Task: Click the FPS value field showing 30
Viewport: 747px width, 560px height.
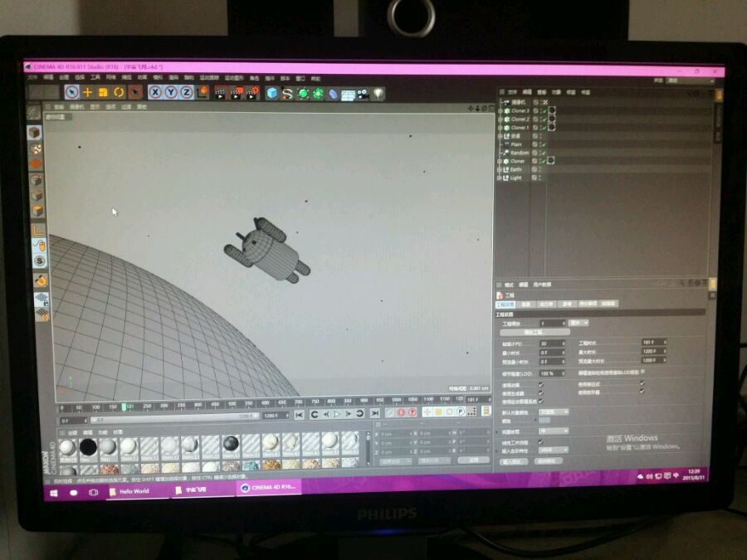Action: (x=552, y=343)
